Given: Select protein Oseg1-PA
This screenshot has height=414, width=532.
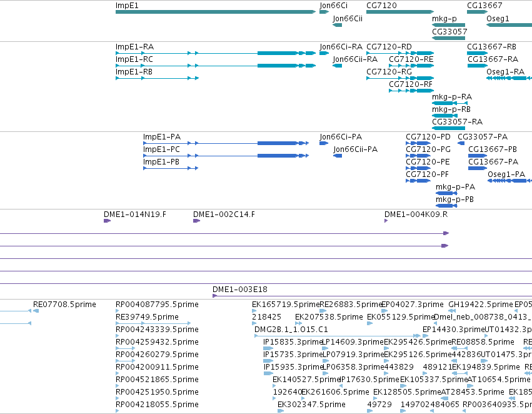Looking at the screenshot, I should click(x=506, y=174).
